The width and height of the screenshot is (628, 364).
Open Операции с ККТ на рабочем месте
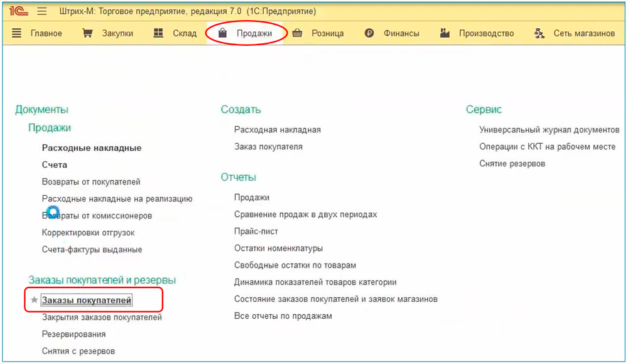coord(547,147)
